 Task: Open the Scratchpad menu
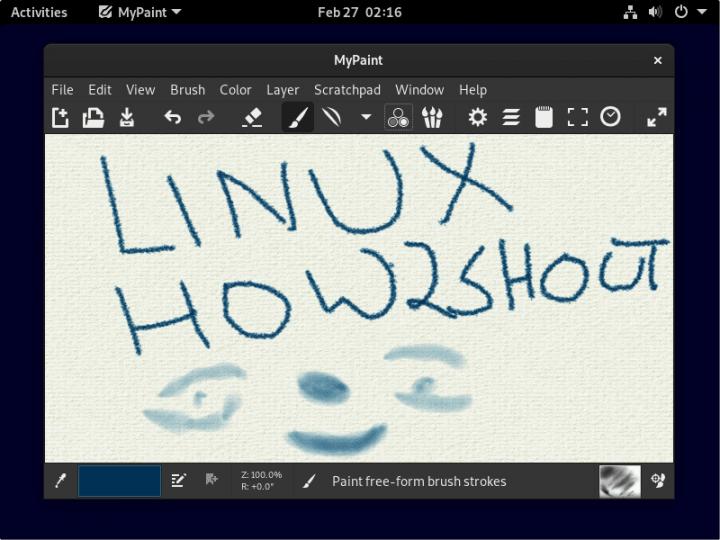point(347,90)
